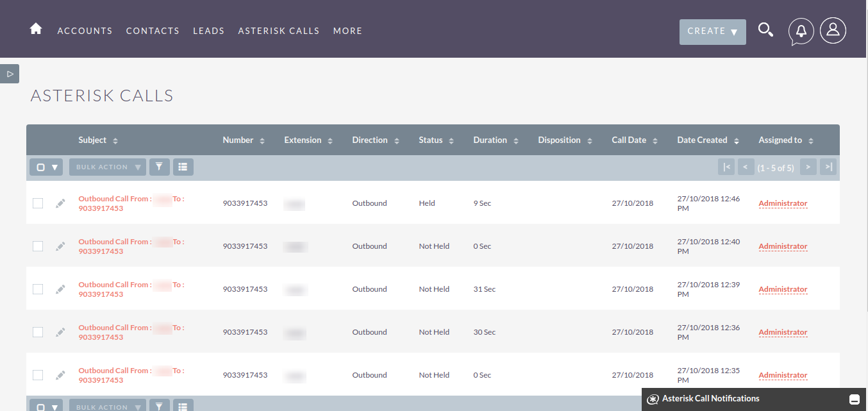Open the 30 Sec call subject link
868x411 pixels.
pyautogui.click(x=131, y=332)
